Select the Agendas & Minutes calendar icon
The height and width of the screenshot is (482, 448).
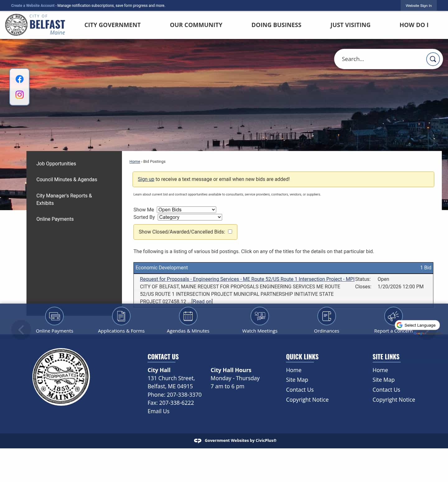pos(188,316)
